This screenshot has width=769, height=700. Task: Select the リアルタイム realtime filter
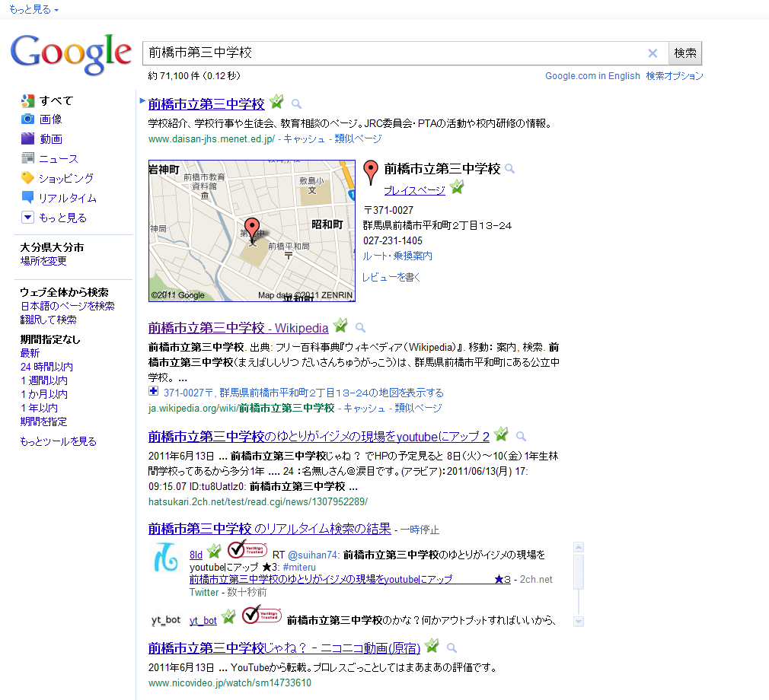68,198
